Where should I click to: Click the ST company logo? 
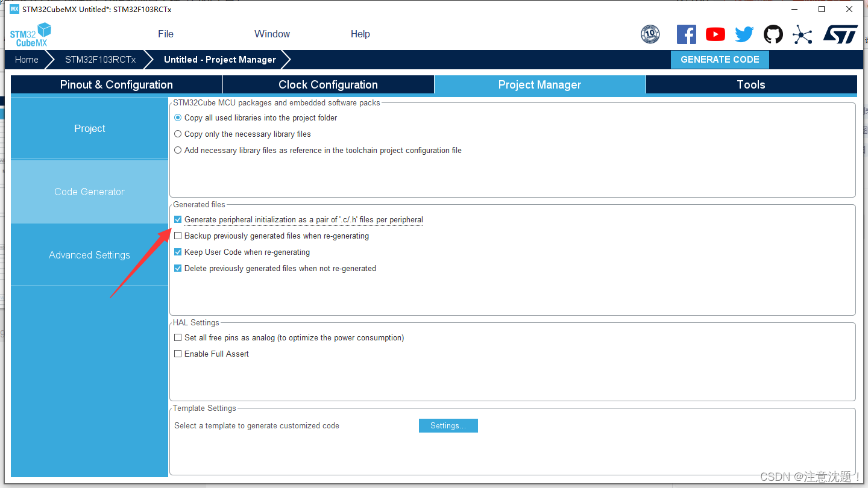[x=840, y=34]
